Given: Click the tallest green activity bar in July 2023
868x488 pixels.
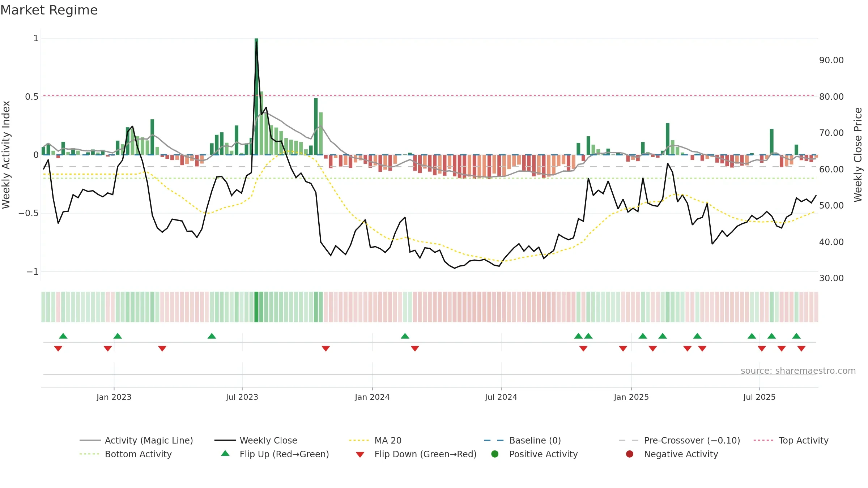Looking at the screenshot, I should pos(256,97).
